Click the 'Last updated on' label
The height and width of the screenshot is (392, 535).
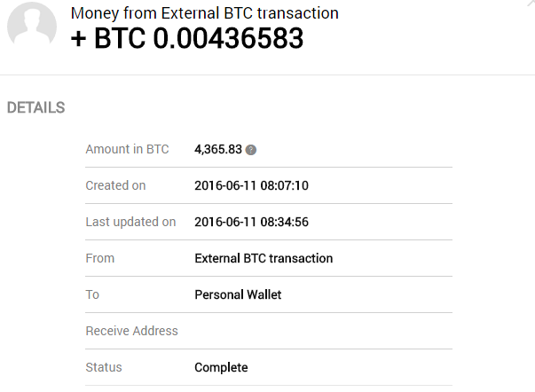[x=130, y=222]
